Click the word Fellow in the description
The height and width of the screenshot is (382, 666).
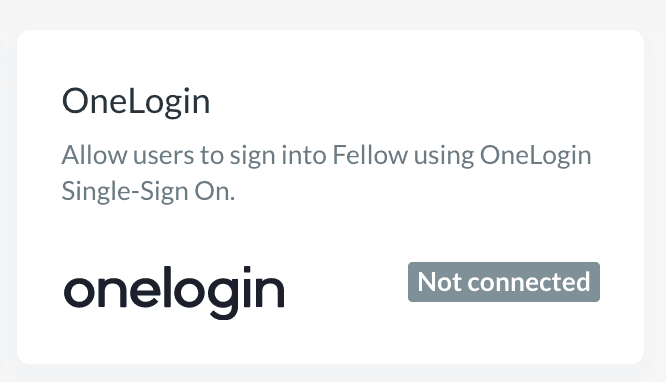[370, 155]
